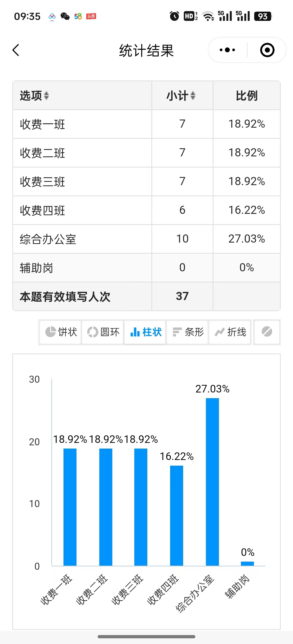Tap the Wi-Fi icon in the status bar
293x644 pixels.
coord(208,17)
